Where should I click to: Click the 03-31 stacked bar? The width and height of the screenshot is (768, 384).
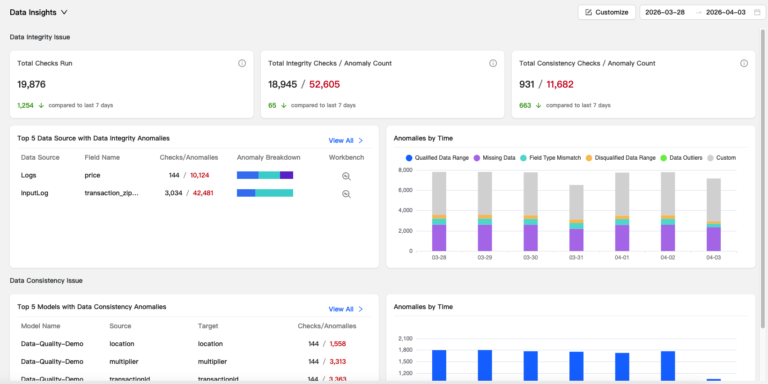coord(576,218)
